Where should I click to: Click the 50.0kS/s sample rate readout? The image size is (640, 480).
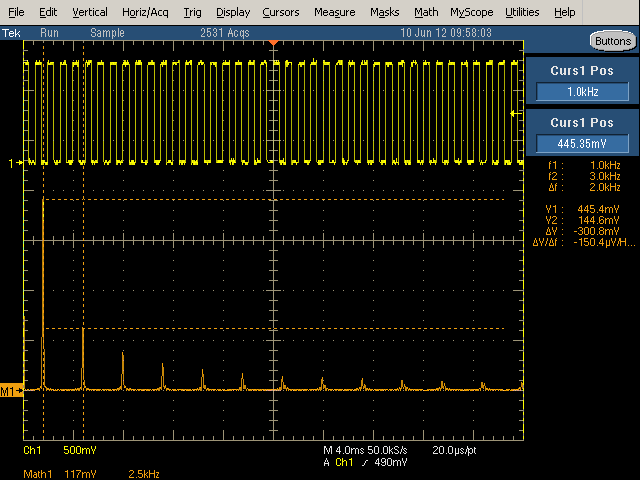coord(387,450)
